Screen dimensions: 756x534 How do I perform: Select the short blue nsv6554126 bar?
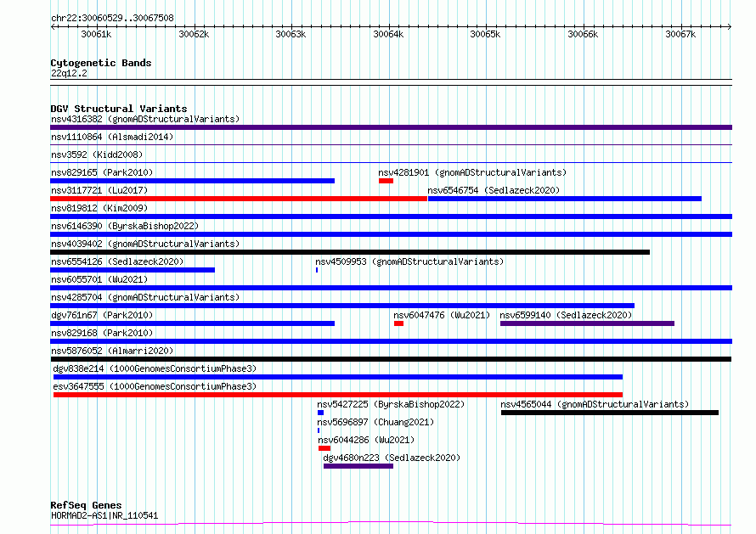[133, 270]
